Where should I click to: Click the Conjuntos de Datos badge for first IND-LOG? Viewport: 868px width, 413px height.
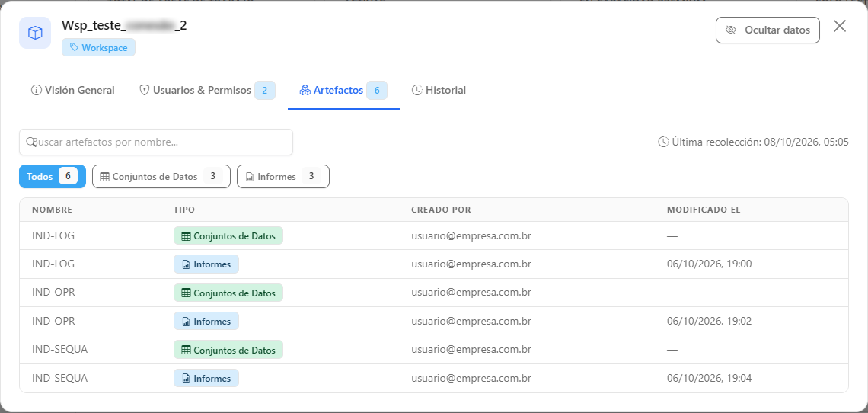coord(228,235)
